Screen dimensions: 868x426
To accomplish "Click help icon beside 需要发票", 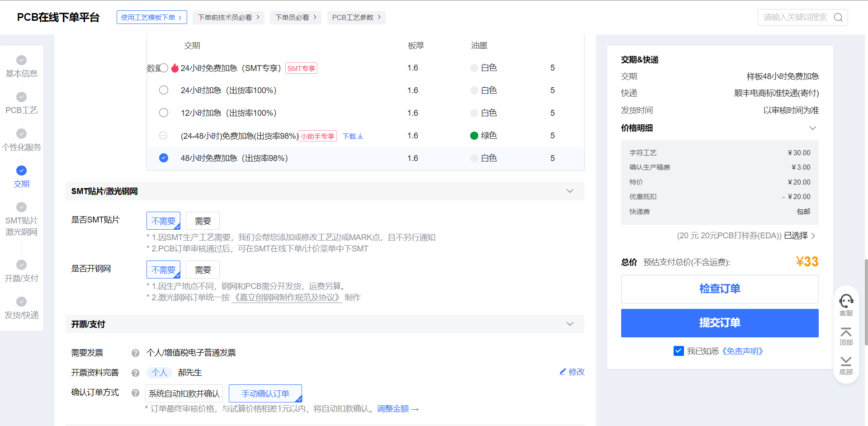I will click(135, 353).
